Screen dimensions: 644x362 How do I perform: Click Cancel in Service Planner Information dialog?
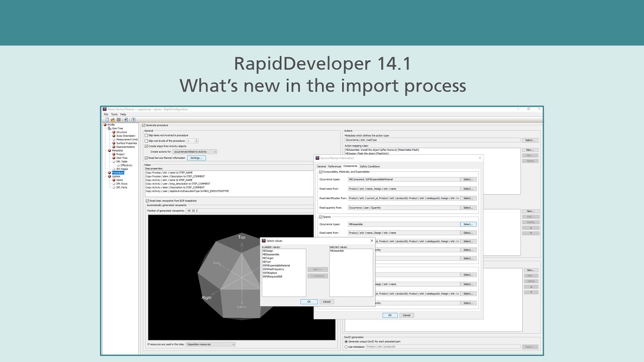(407, 315)
